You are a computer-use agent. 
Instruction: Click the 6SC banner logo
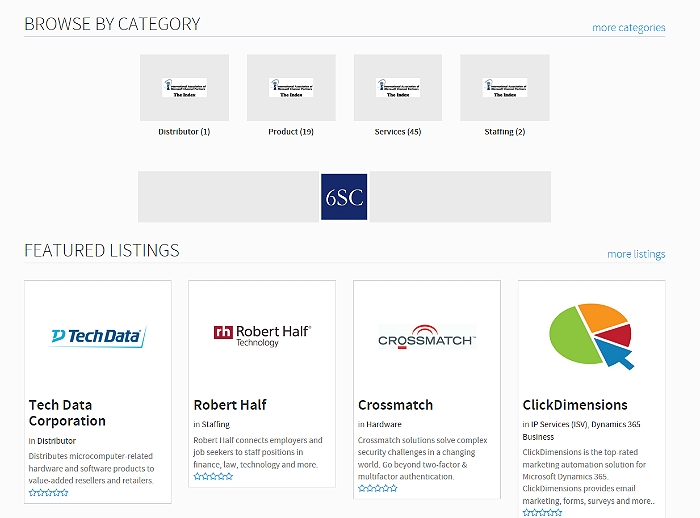(x=344, y=197)
